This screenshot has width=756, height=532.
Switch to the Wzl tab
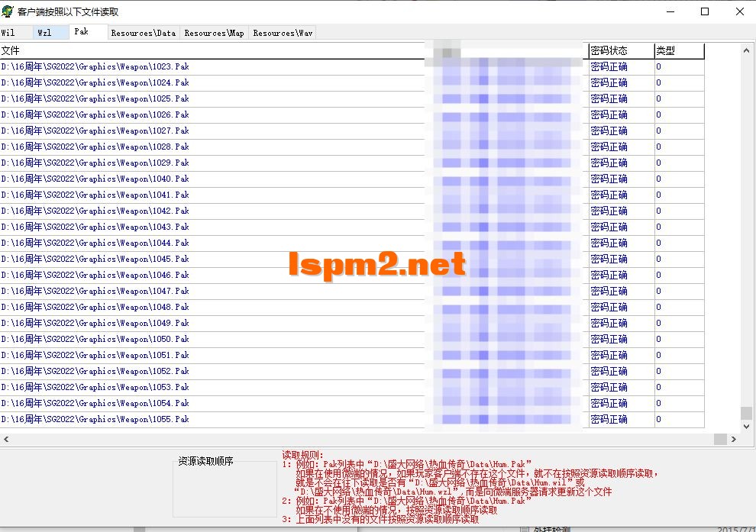44,32
